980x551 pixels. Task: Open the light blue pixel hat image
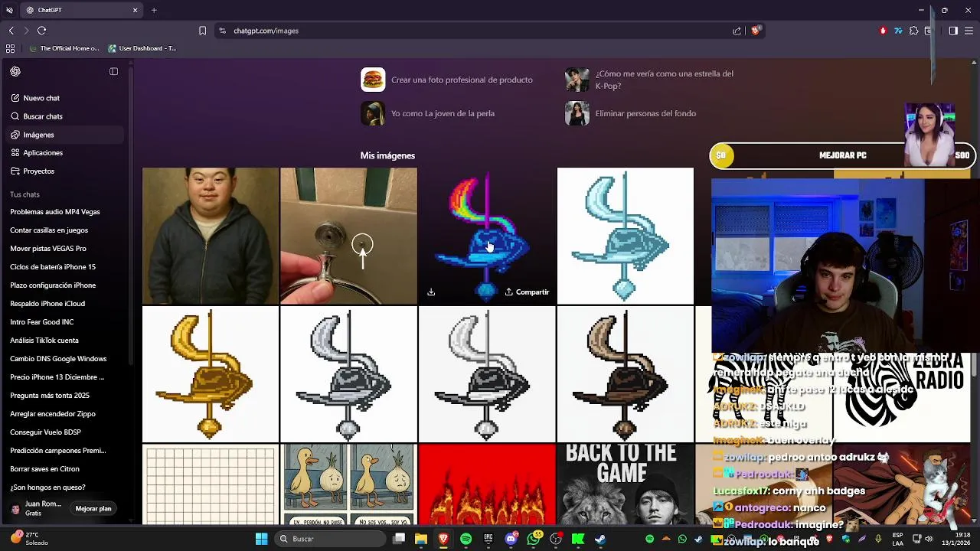pos(625,236)
